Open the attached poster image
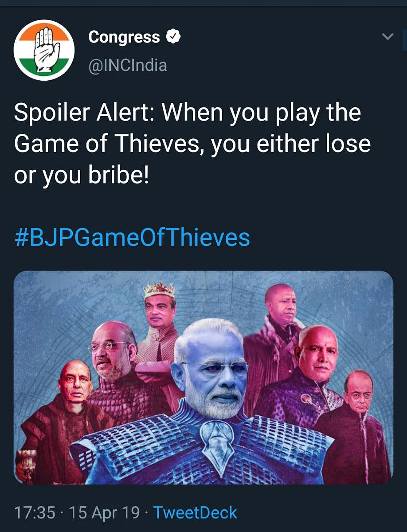Screen dimensions: 407x532 point(203,377)
